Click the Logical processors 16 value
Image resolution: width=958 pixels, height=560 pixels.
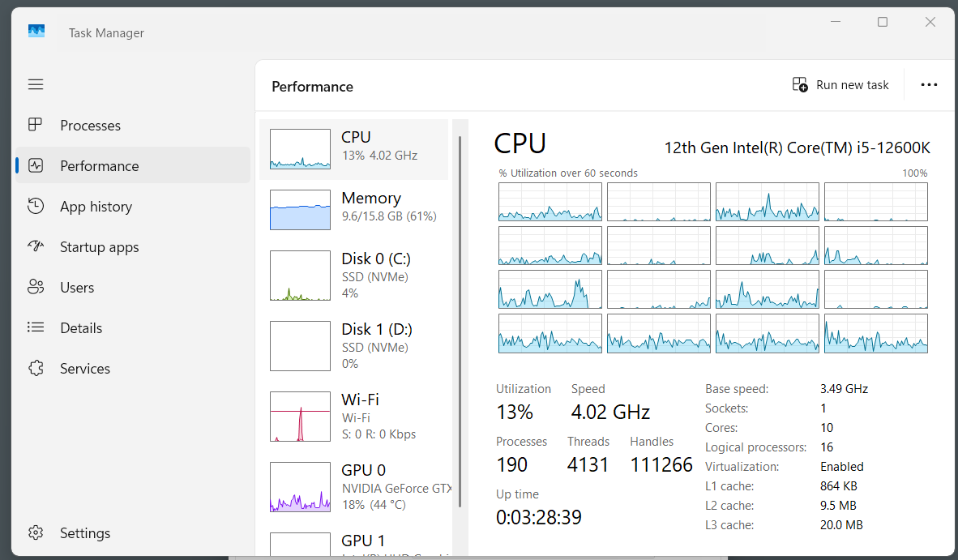(827, 447)
